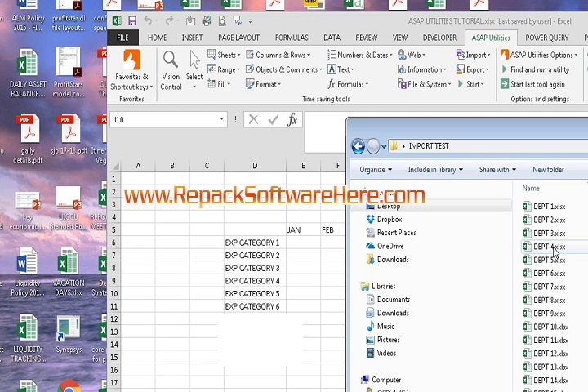
Task: Open Numbers & Dates menu
Action: pyautogui.click(x=359, y=55)
